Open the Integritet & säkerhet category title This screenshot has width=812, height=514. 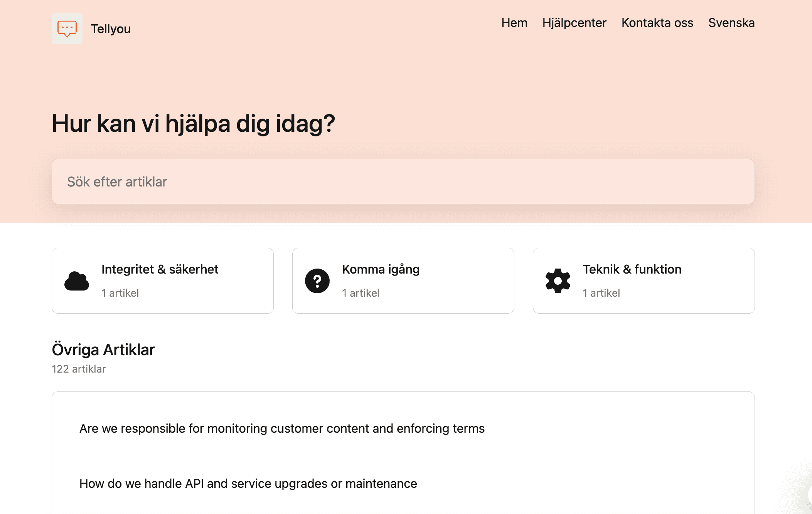(x=160, y=269)
